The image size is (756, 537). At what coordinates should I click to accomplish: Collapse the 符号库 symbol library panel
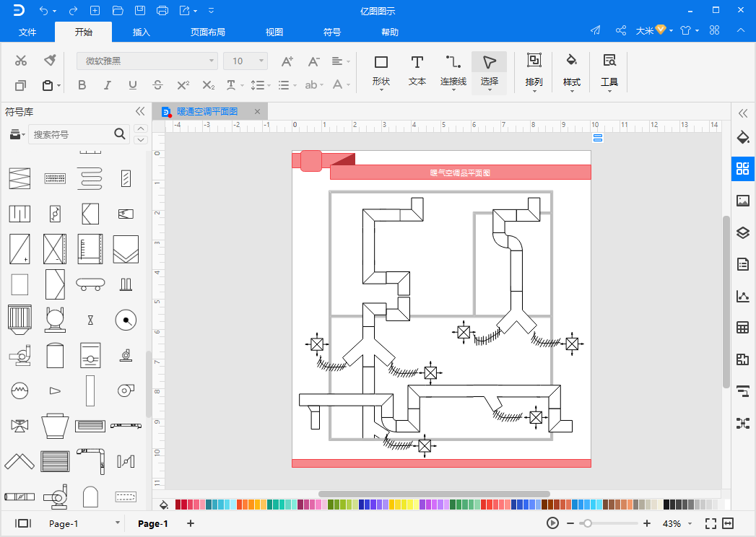click(140, 112)
